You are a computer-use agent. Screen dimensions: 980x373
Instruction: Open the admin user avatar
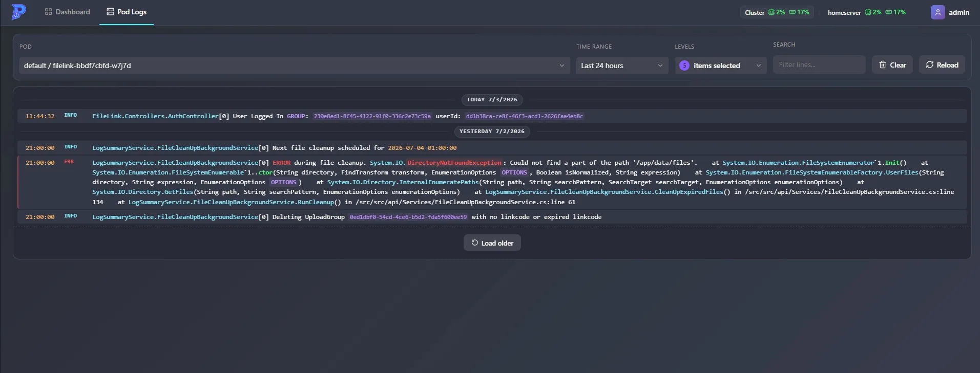coord(937,12)
